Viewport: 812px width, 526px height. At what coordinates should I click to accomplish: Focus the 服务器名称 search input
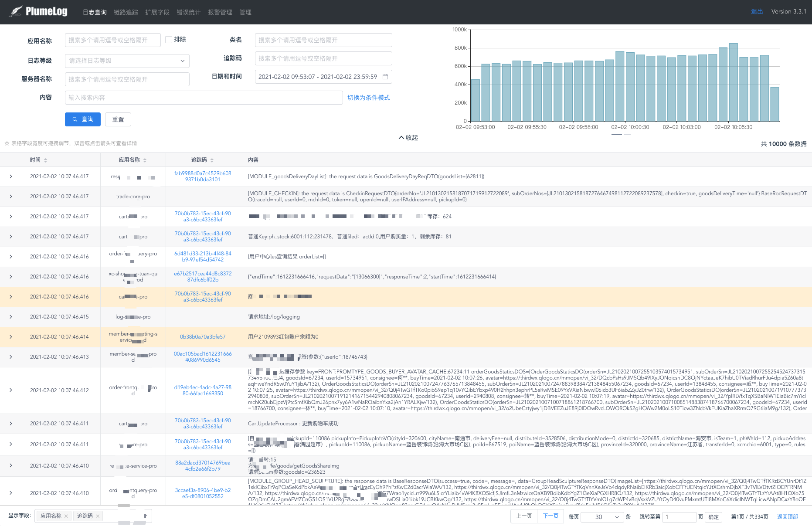(127, 79)
